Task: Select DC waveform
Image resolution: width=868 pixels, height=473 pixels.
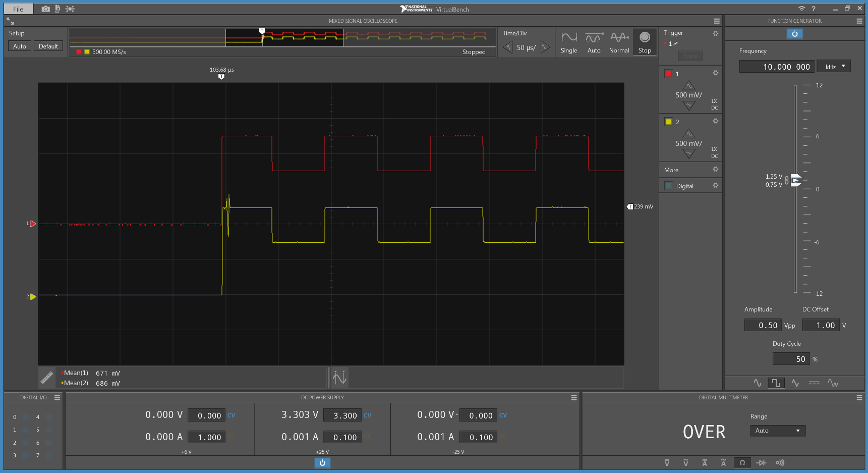Action: point(814,383)
